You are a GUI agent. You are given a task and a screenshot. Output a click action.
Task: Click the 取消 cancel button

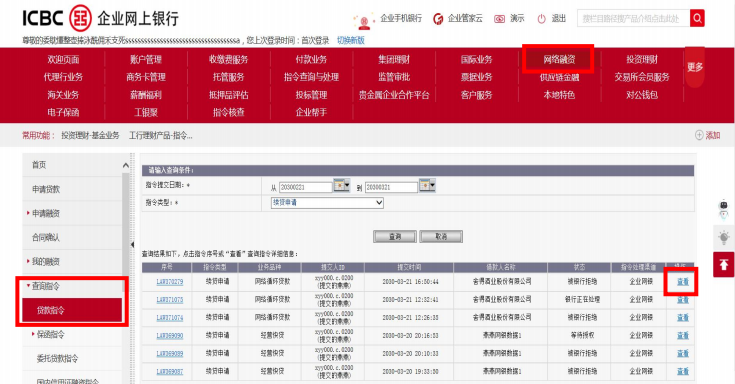[x=441, y=236]
